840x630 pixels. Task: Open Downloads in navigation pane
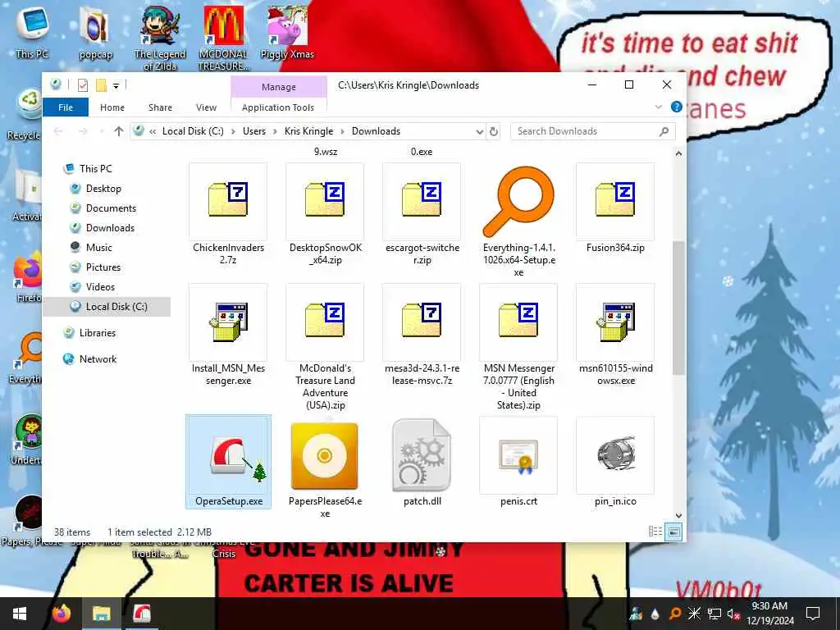pos(110,228)
